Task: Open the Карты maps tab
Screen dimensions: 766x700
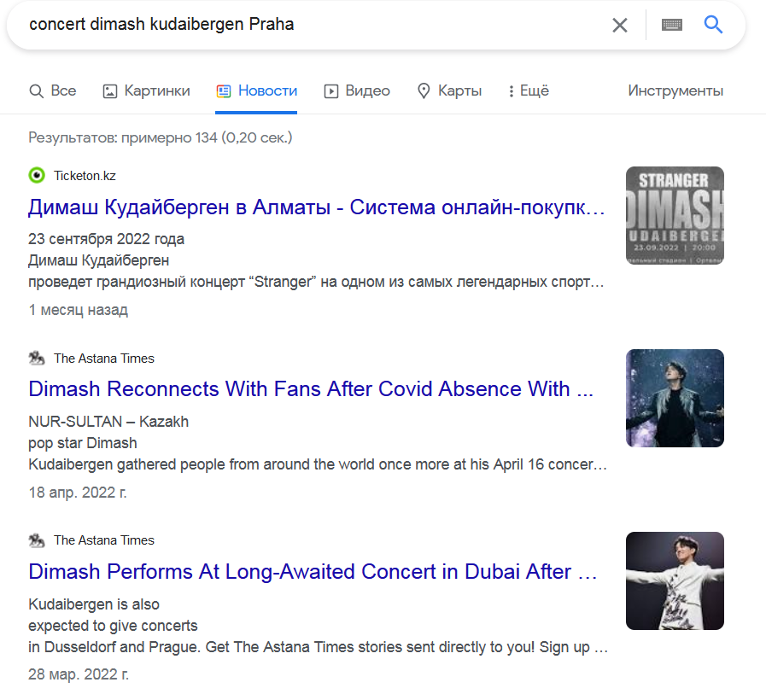Action: click(449, 91)
